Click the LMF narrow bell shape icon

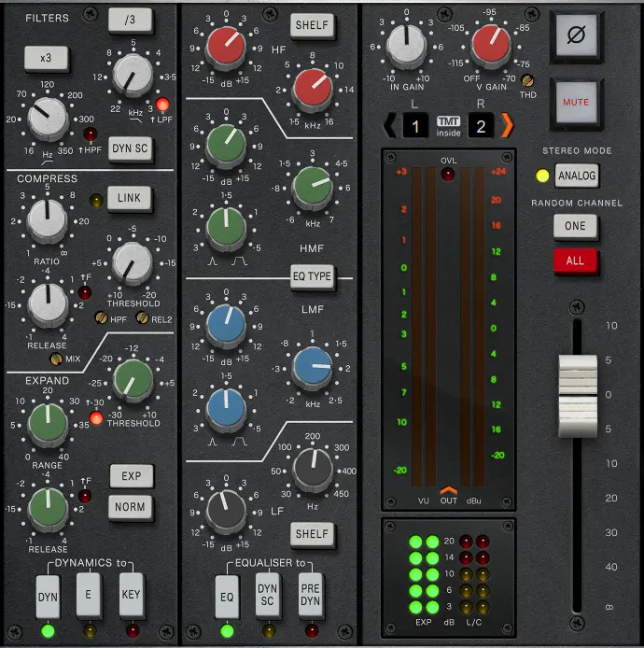point(212,443)
